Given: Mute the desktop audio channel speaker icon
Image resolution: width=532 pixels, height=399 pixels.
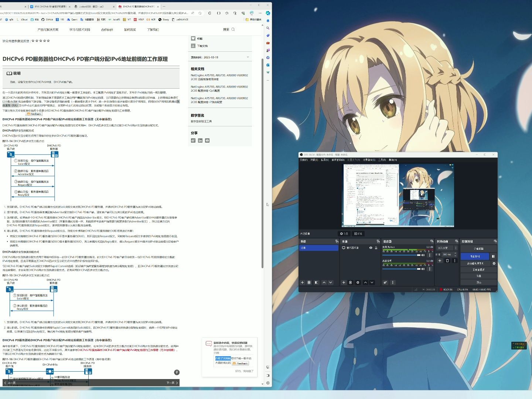Looking at the screenshot, I should (x=423, y=269).
